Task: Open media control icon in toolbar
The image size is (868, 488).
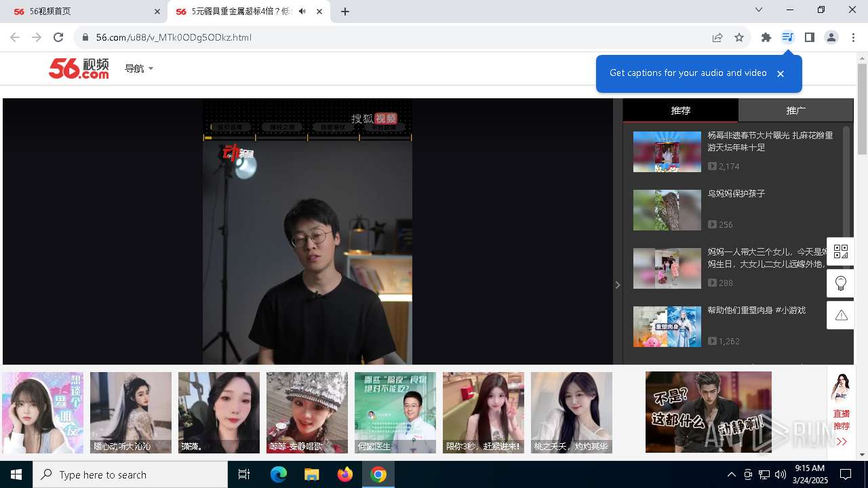Action: click(x=787, y=37)
